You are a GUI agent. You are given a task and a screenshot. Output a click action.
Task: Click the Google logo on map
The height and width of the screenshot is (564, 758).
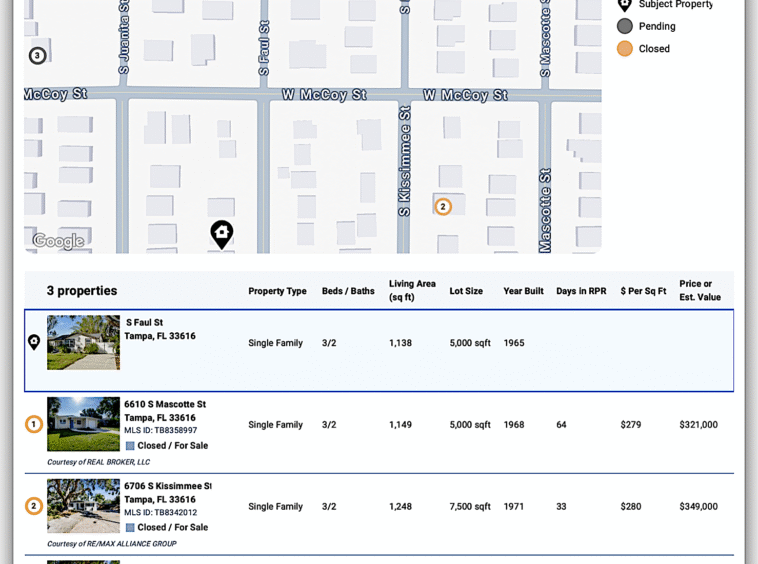[58, 241]
